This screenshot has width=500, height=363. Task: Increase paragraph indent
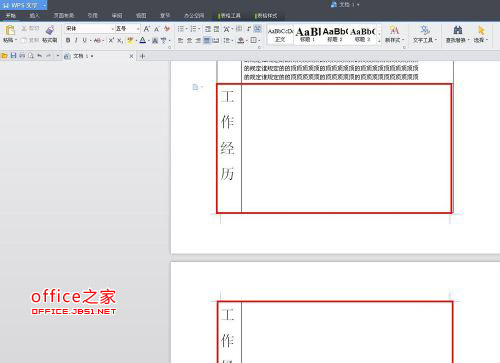pos(216,29)
